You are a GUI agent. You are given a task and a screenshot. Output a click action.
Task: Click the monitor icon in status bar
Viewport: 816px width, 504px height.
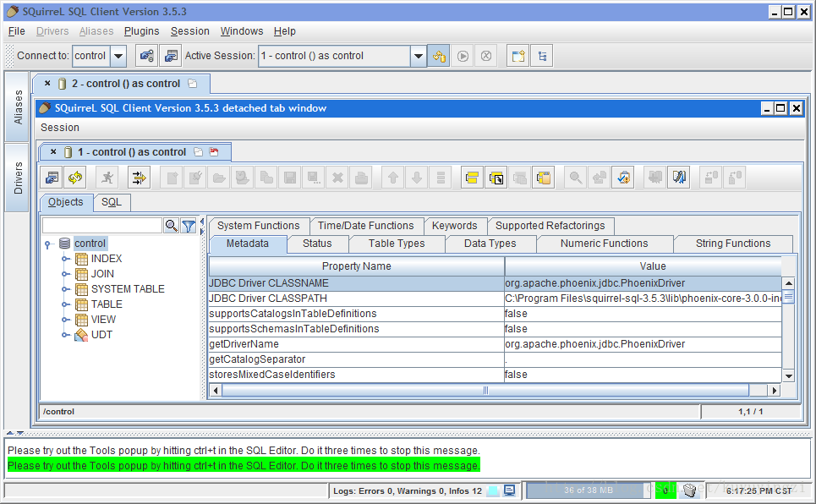pos(510,490)
